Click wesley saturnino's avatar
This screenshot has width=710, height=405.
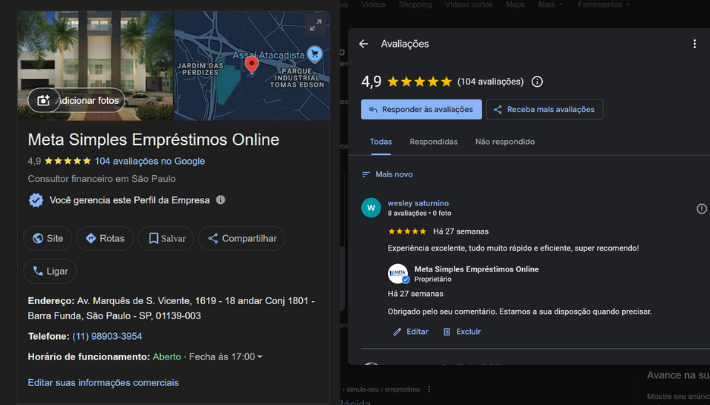[x=371, y=208]
